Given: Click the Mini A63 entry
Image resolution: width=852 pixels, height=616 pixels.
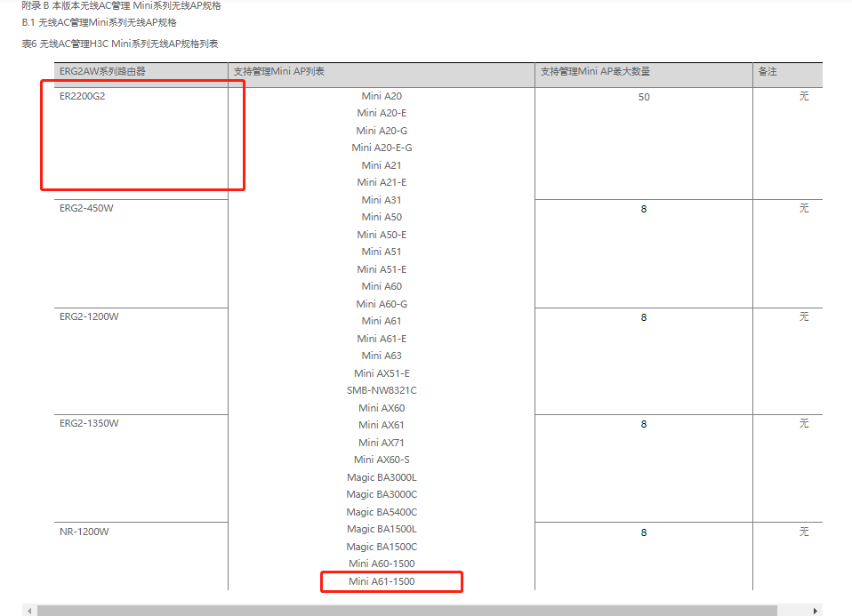Looking at the screenshot, I should click(x=382, y=356).
